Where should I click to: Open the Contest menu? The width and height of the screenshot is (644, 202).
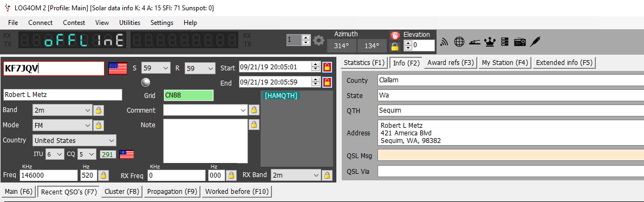click(x=74, y=23)
